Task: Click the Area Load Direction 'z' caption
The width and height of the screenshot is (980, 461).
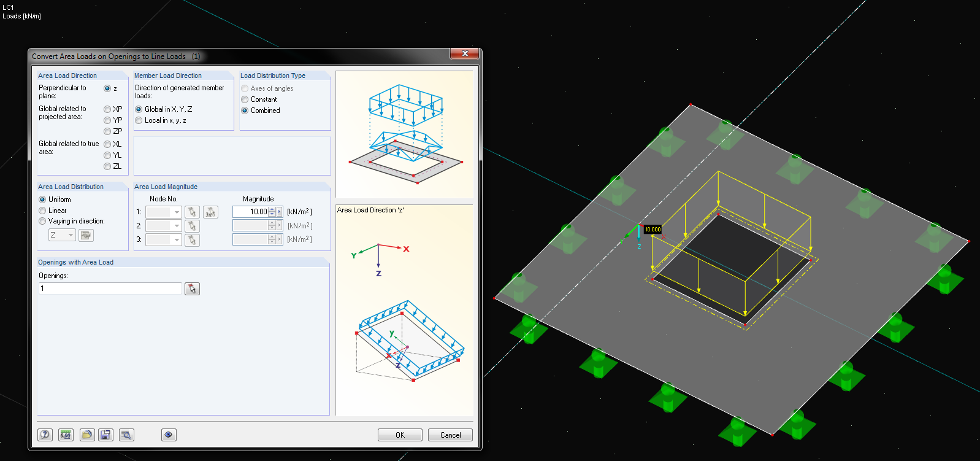Action: (370, 210)
